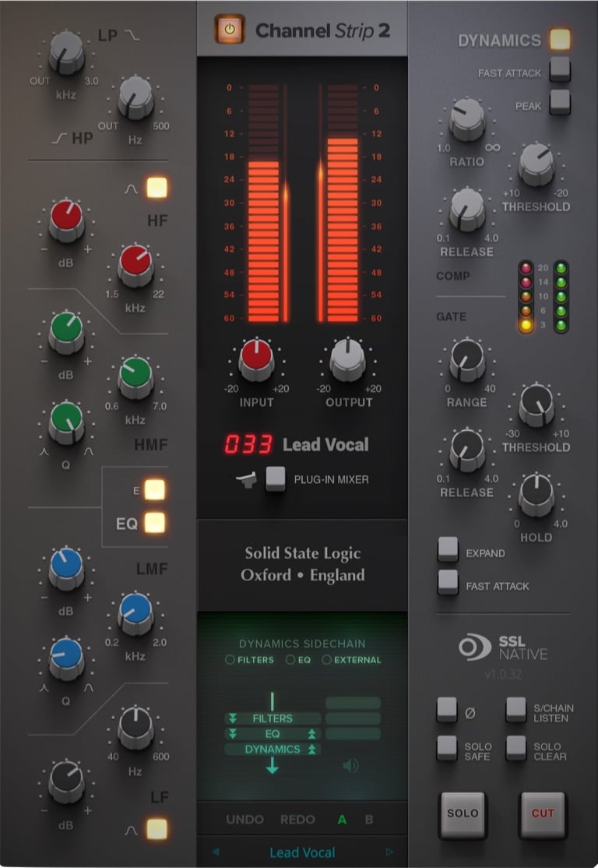Move EQ block up in routing order

[312, 733]
